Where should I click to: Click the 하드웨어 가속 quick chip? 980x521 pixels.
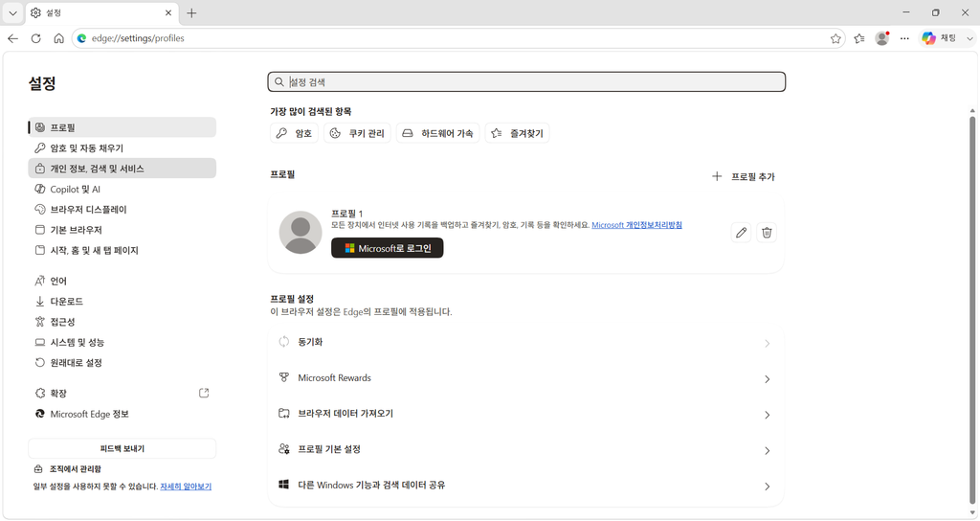(437, 133)
